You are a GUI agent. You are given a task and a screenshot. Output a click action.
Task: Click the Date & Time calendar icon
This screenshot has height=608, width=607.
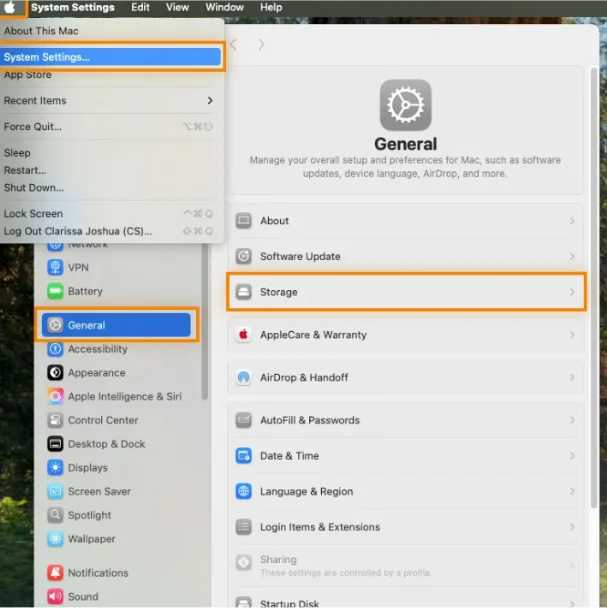[244, 456]
